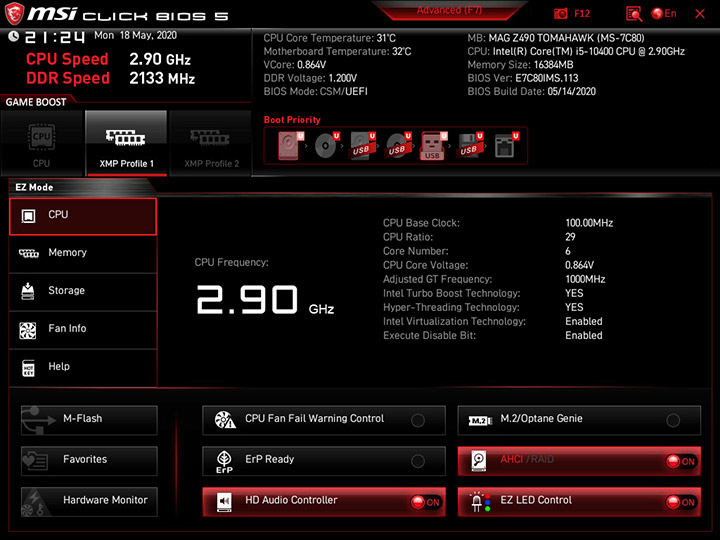
Task: Click the CPU Base Clock value 100.00MHz
Action: tap(589, 223)
